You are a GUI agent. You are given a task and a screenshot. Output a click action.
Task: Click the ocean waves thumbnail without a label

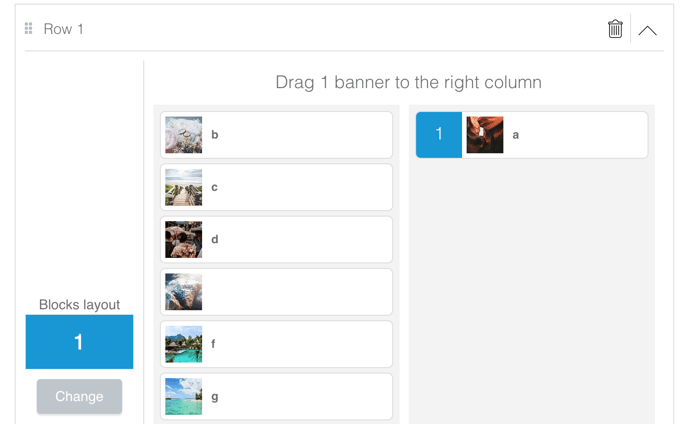[x=184, y=292]
